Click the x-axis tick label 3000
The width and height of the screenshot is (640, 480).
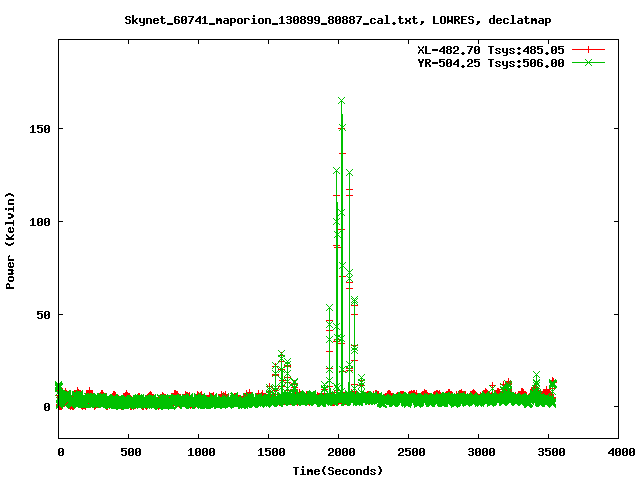tap(481, 452)
